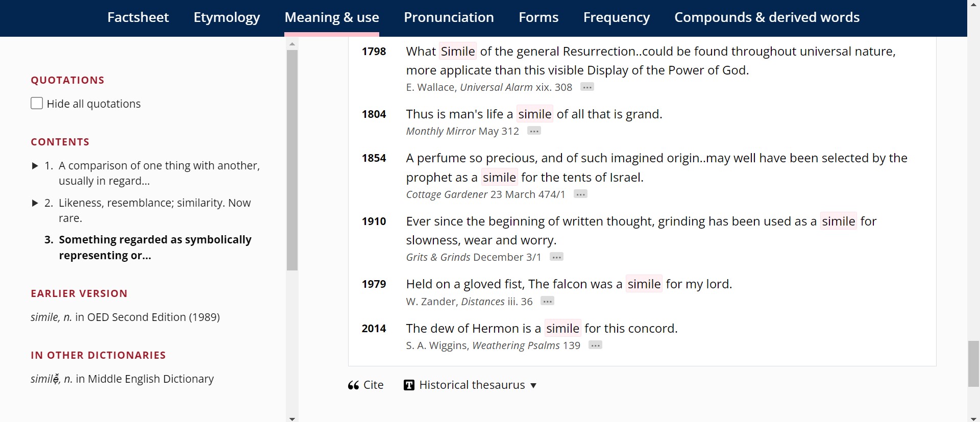
Task: Click ellipsis icon after Monthly Mirror citation
Action: point(534,131)
